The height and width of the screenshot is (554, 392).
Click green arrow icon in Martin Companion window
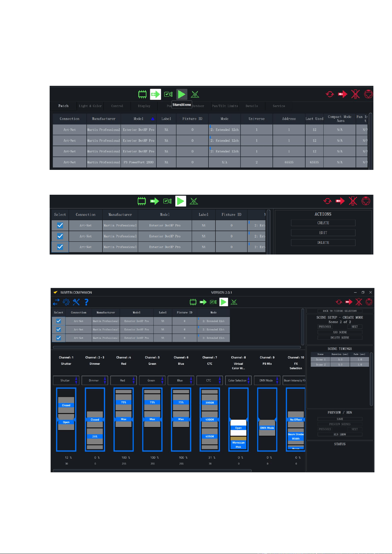pos(203,302)
